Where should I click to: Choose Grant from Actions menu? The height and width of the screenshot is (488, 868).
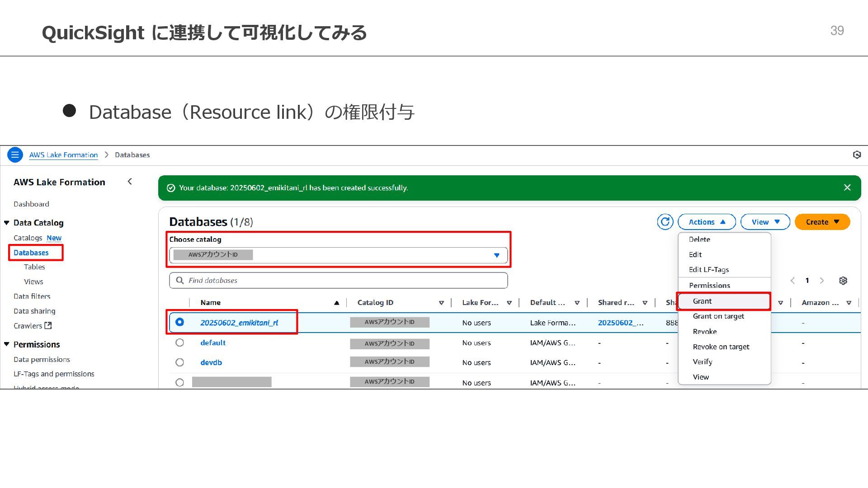click(x=702, y=301)
